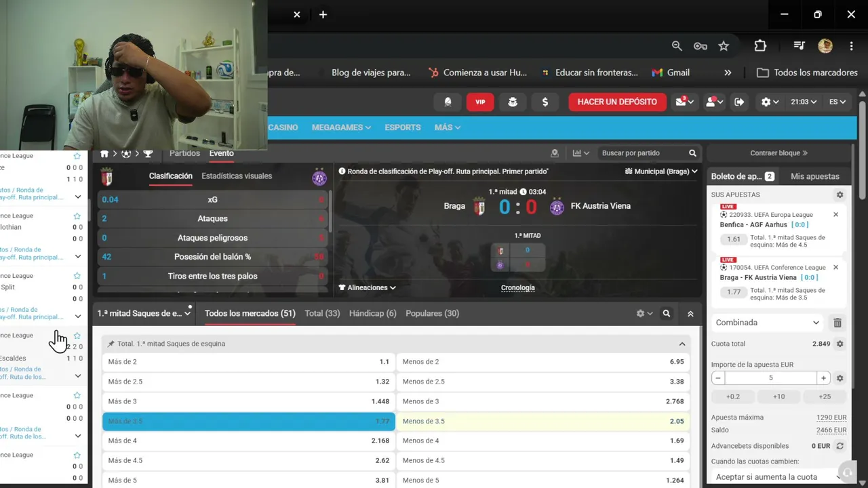
Task: Click the gear next to Cuota total
Action: tap(840, 344)
